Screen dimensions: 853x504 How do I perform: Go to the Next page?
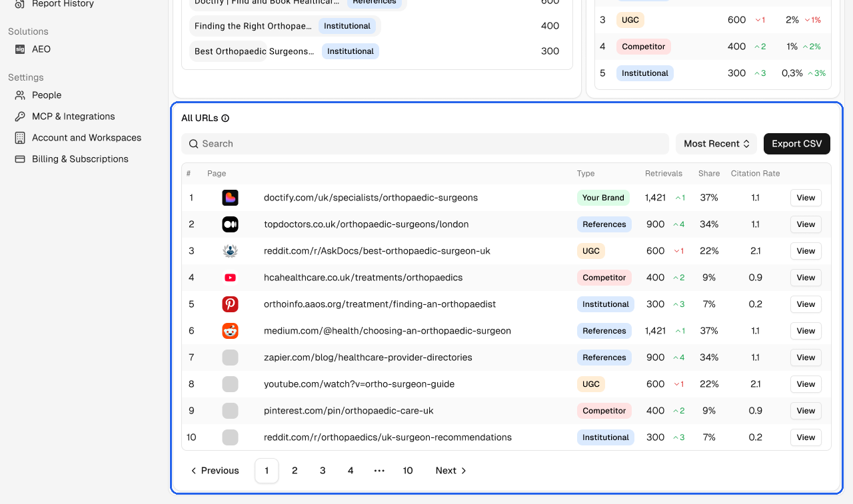point(451,471)
